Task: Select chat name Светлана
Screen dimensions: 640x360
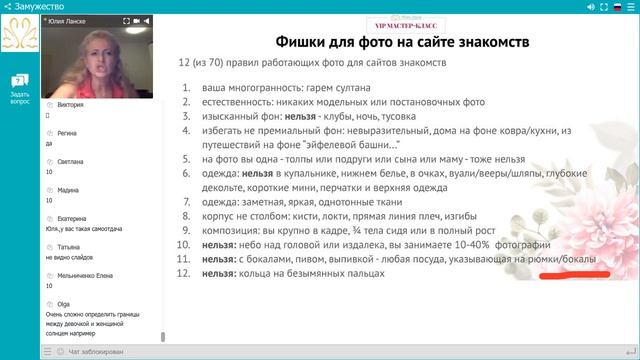Action: pos(70,162)
